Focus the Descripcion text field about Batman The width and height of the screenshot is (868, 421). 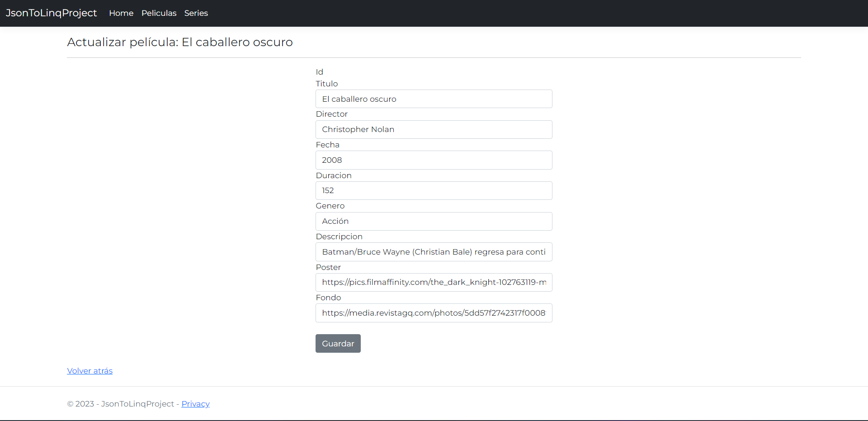click(433, 252)
